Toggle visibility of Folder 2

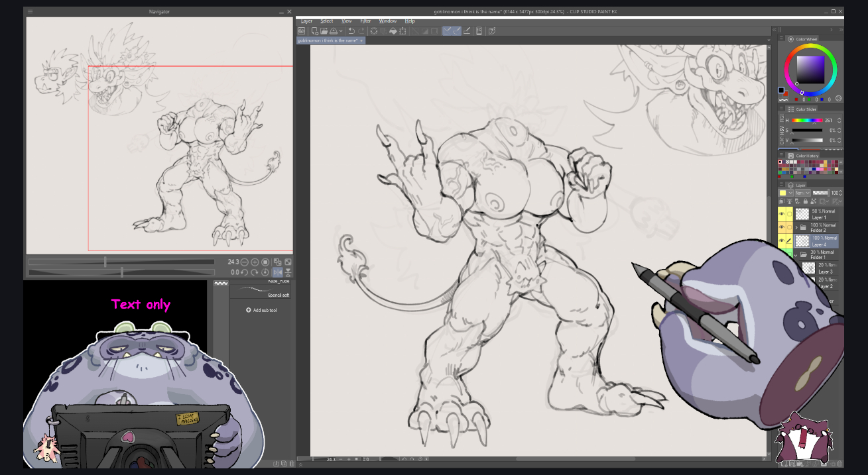[782, 228]
